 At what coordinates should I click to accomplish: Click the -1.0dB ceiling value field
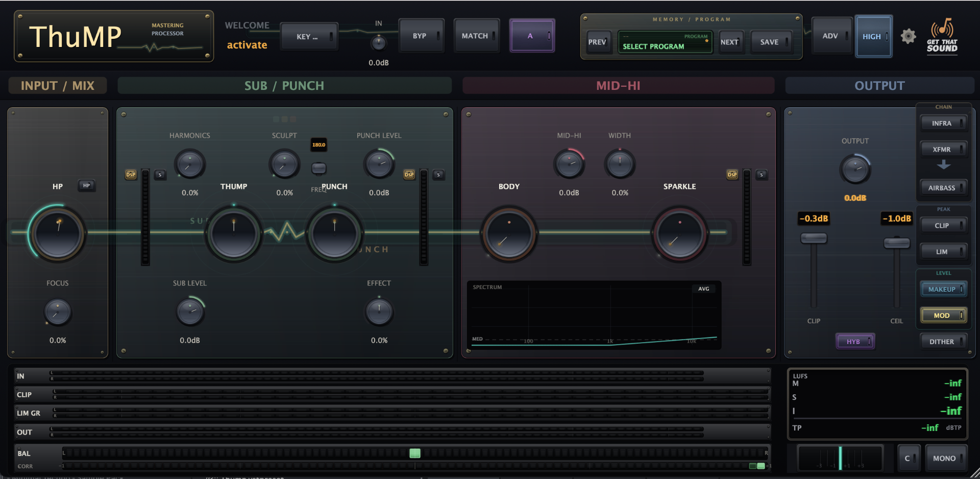(897, 219)
